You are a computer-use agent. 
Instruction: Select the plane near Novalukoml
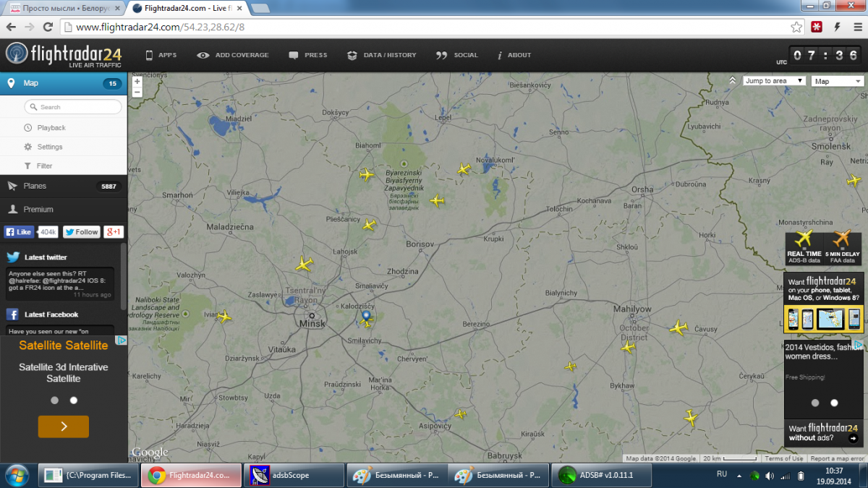[x=464, y=169]
